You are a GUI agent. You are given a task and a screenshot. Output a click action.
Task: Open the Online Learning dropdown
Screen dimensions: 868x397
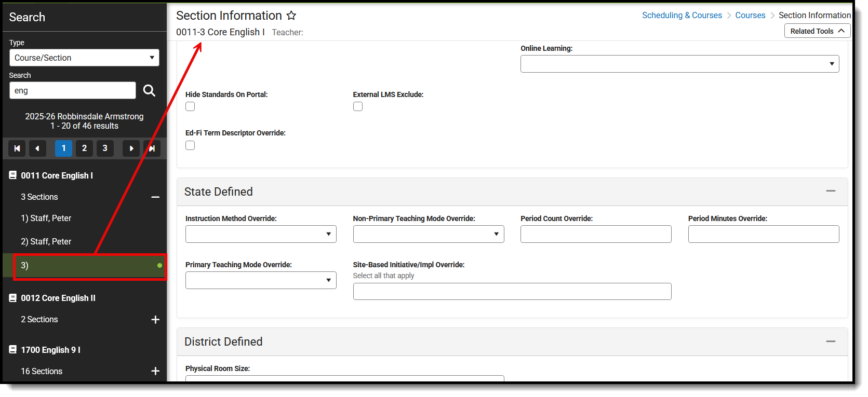pos(679,64)
